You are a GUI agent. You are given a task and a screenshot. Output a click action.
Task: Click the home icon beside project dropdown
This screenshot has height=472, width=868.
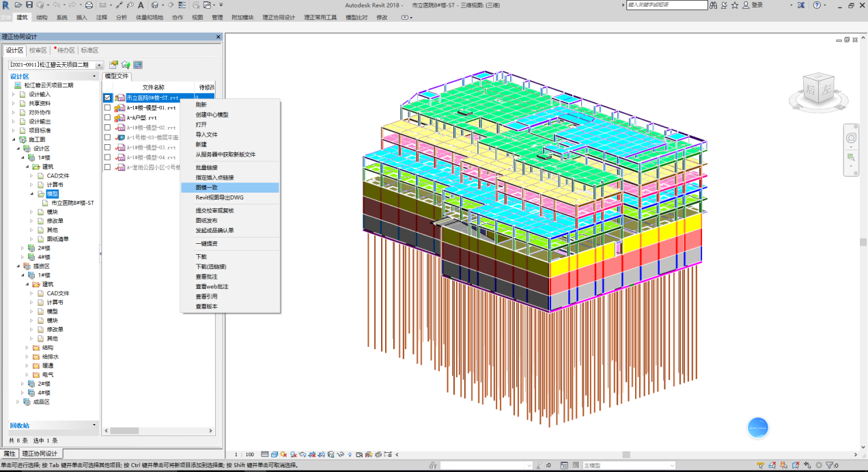(x=126, y=65)
